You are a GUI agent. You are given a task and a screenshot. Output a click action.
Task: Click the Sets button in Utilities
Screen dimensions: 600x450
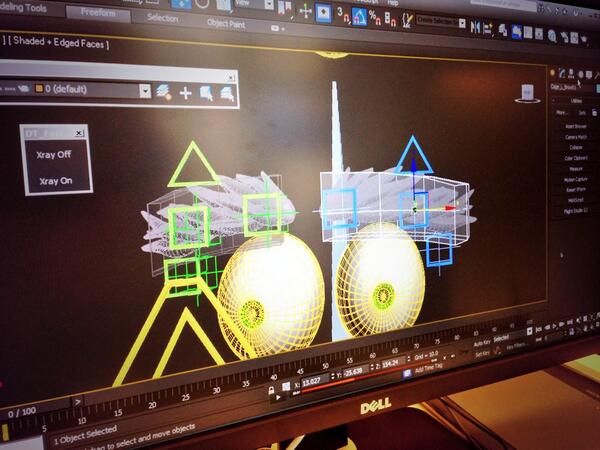point(582,113)
